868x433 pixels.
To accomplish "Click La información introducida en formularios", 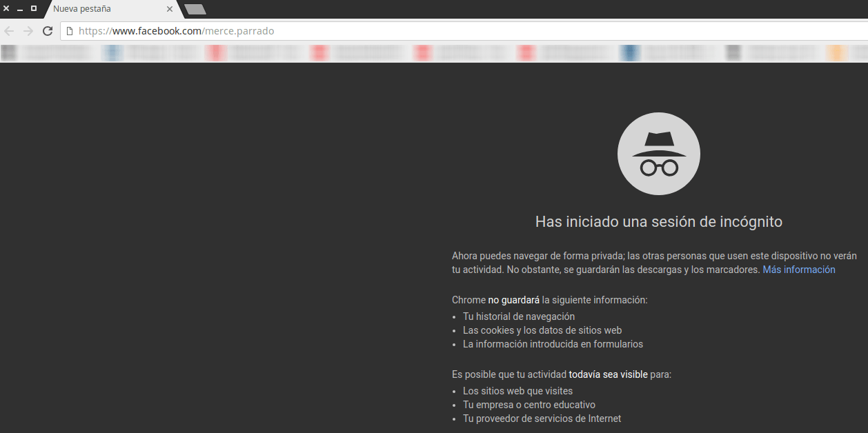I will tap(553, 344).
